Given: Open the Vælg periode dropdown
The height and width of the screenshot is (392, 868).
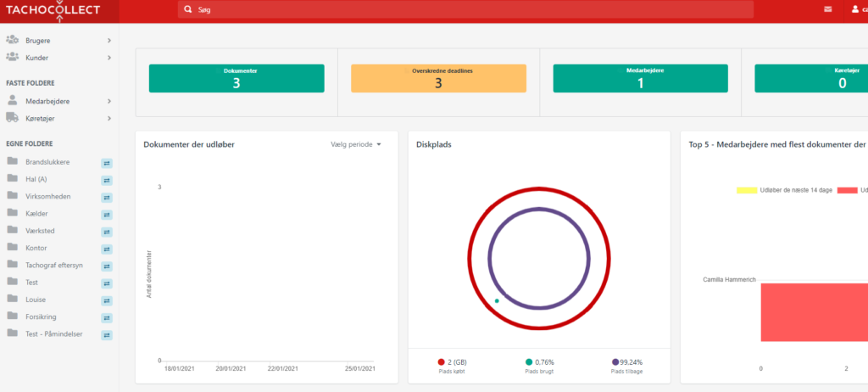Looking at the screenshot, I should tap(355, 144).
